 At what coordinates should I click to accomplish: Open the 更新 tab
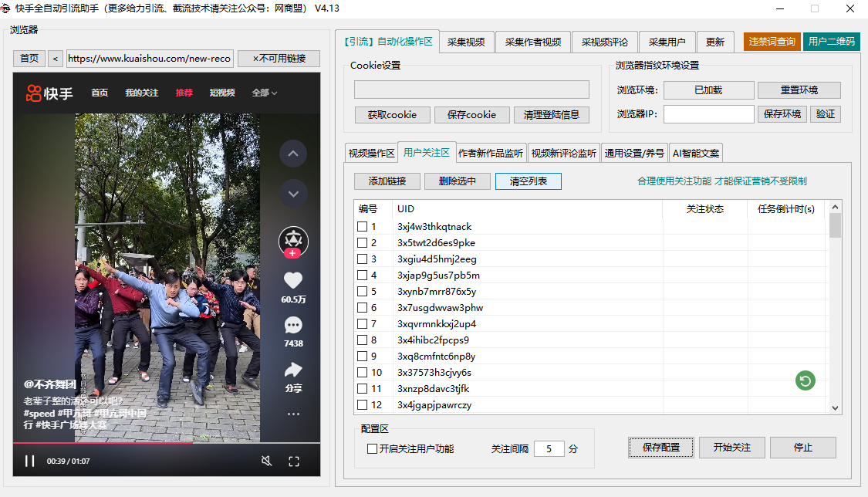pos(715,42)
